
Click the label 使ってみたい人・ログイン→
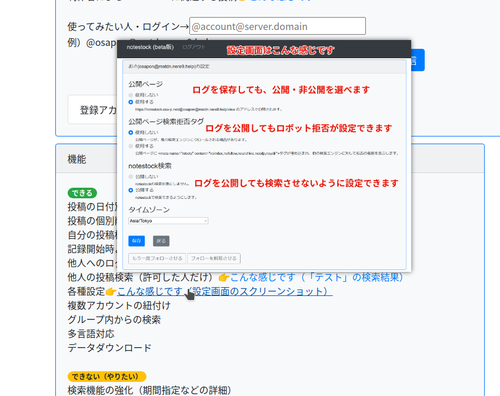click(128, 26)
